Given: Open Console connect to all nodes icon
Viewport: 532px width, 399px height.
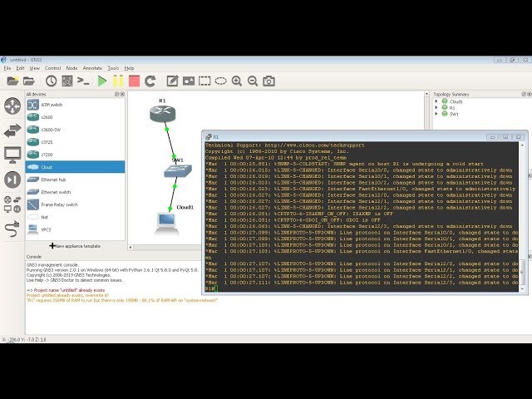Looking at the screenshot, I should pos(83,81).
